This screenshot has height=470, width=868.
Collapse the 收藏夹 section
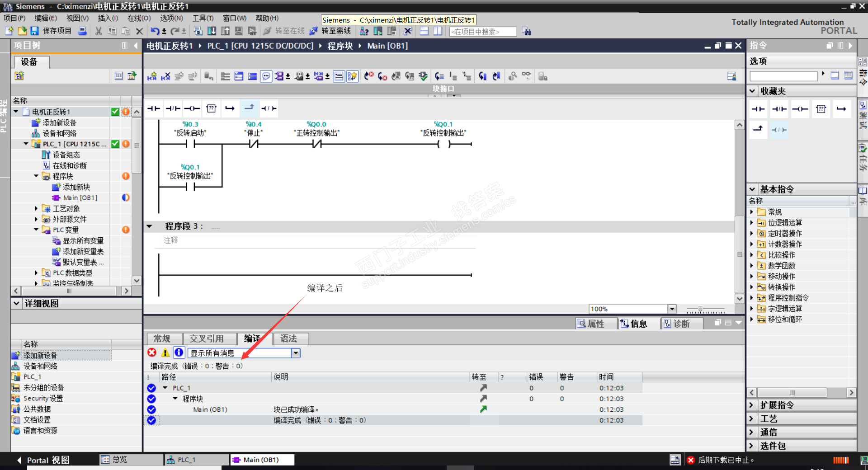pos(752,91)
